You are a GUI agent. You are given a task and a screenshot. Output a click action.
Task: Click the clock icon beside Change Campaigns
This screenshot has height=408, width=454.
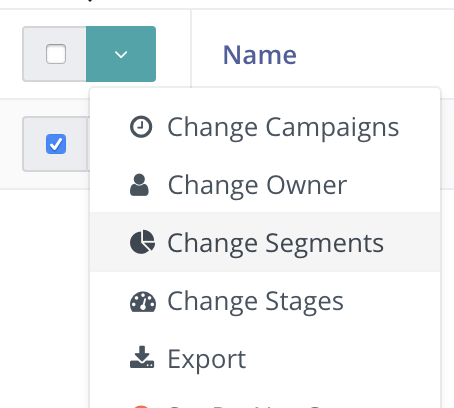(141, 127)
